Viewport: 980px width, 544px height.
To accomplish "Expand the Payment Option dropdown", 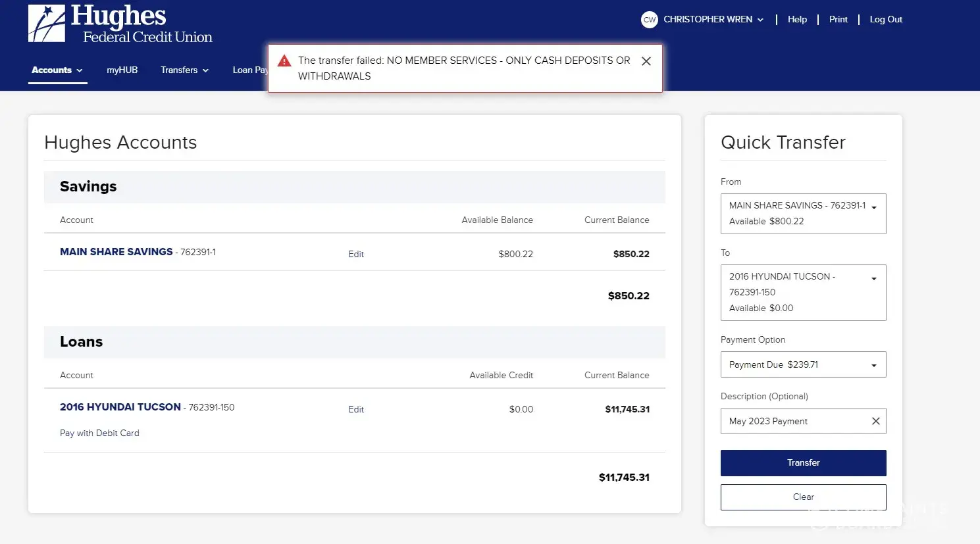I will click(x=803, y=364).
